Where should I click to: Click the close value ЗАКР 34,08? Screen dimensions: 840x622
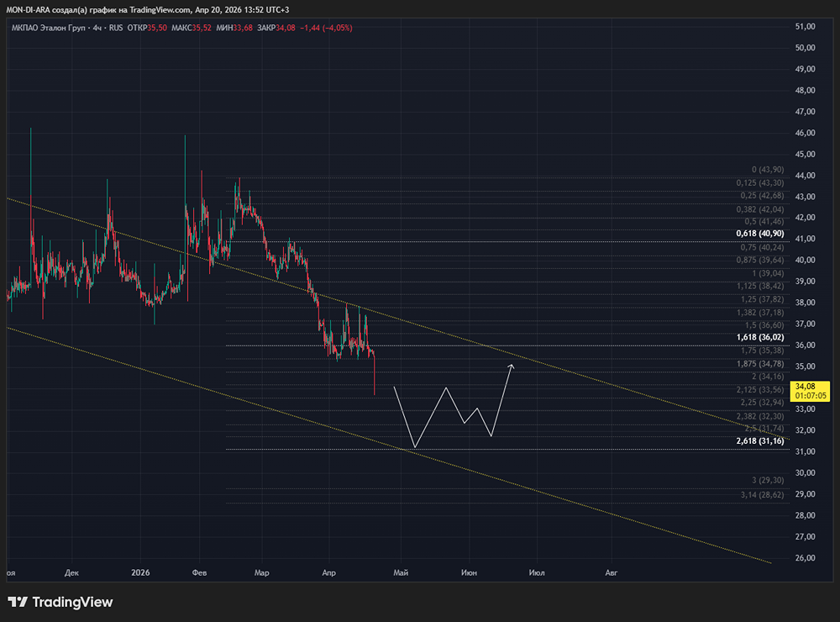276,28
